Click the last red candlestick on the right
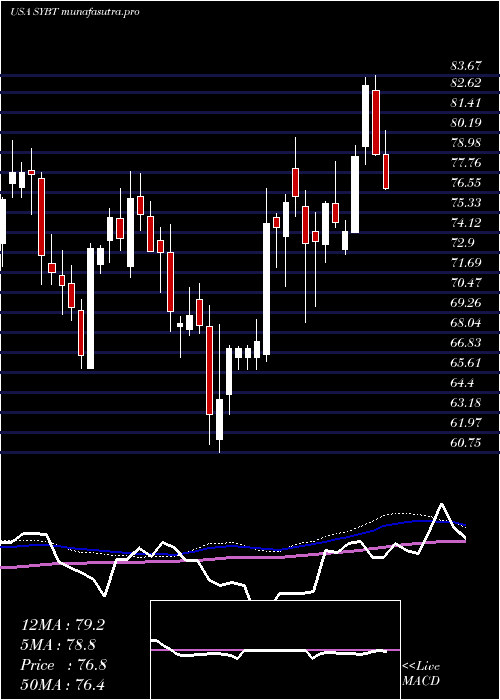 click(386, 171)
